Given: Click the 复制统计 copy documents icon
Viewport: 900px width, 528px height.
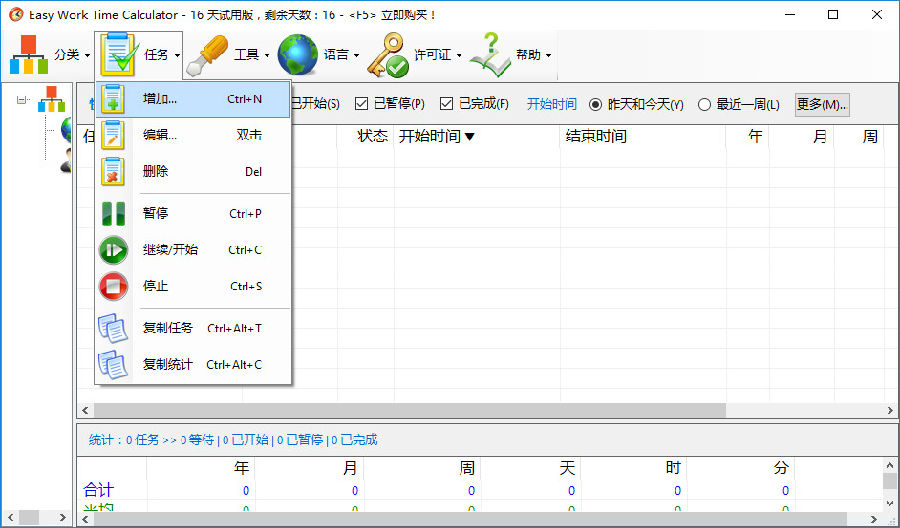Looking at the screenshot, I should tap(112, 364).
